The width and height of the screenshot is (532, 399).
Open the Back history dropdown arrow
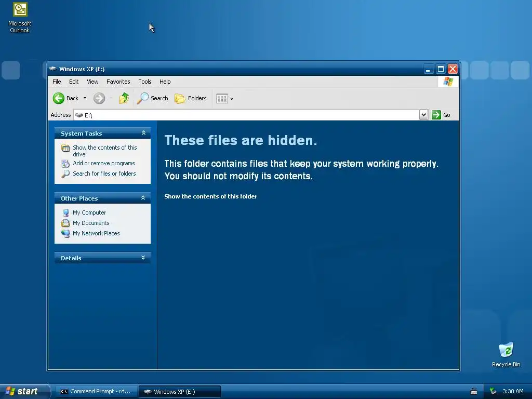pyautogui.click(x=85, y=98)
